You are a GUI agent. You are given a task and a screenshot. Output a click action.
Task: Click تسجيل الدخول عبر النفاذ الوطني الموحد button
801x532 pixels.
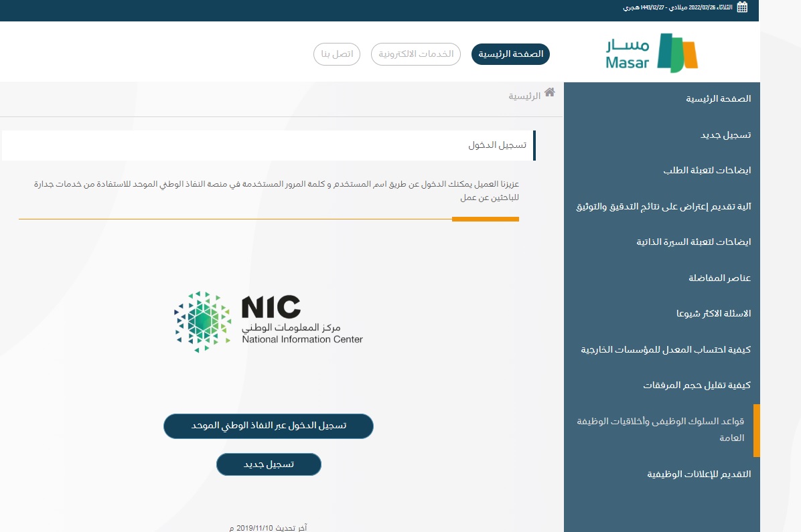[x=269, y=426]
